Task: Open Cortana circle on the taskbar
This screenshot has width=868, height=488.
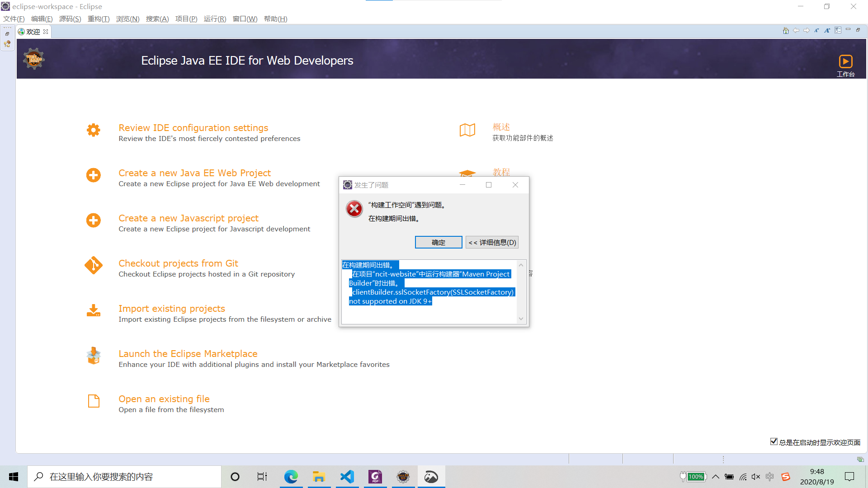Action: click(235, 477)
